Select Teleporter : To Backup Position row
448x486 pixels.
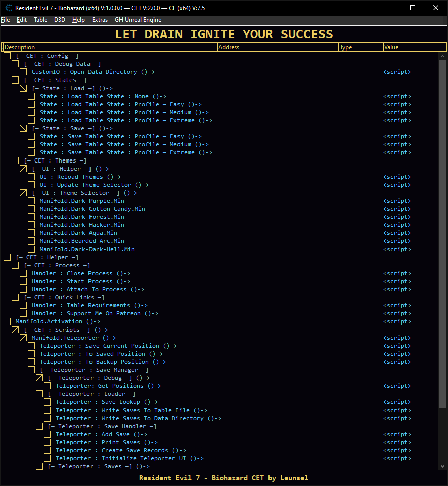103,362
